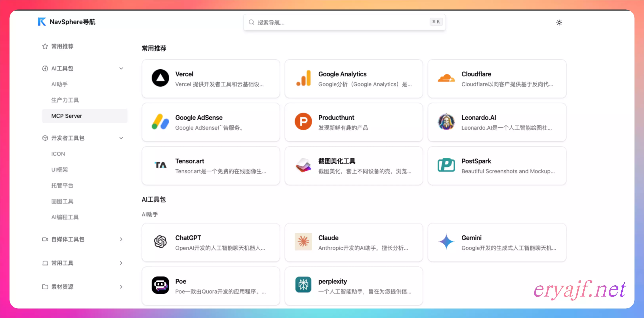Click the camera icon beside 自媒体工具包

(x=45, y=239)
